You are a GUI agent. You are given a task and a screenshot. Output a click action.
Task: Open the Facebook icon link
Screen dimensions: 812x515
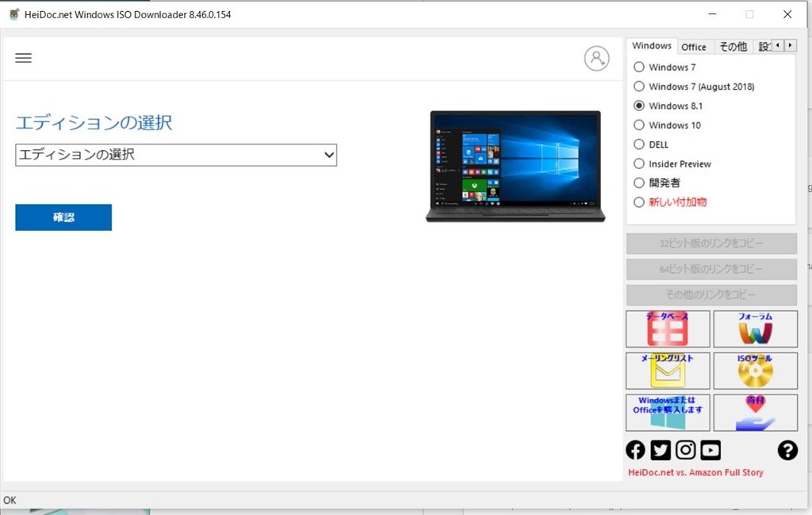(635, 450)
